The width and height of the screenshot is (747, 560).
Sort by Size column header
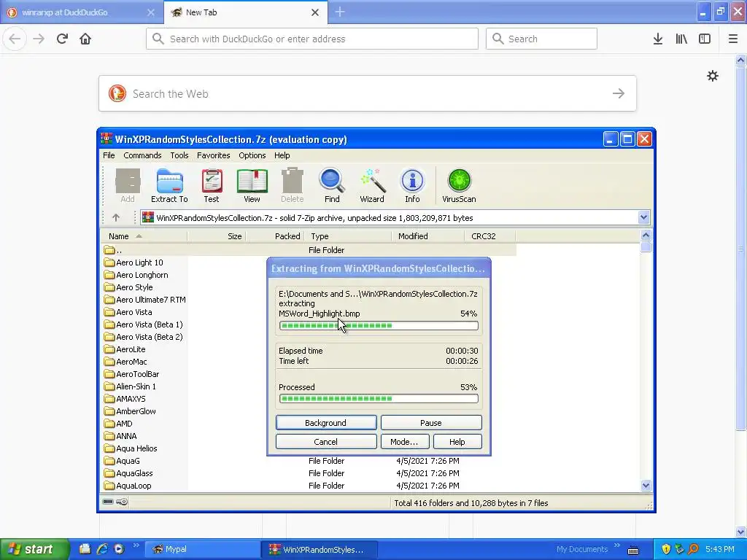217,236
